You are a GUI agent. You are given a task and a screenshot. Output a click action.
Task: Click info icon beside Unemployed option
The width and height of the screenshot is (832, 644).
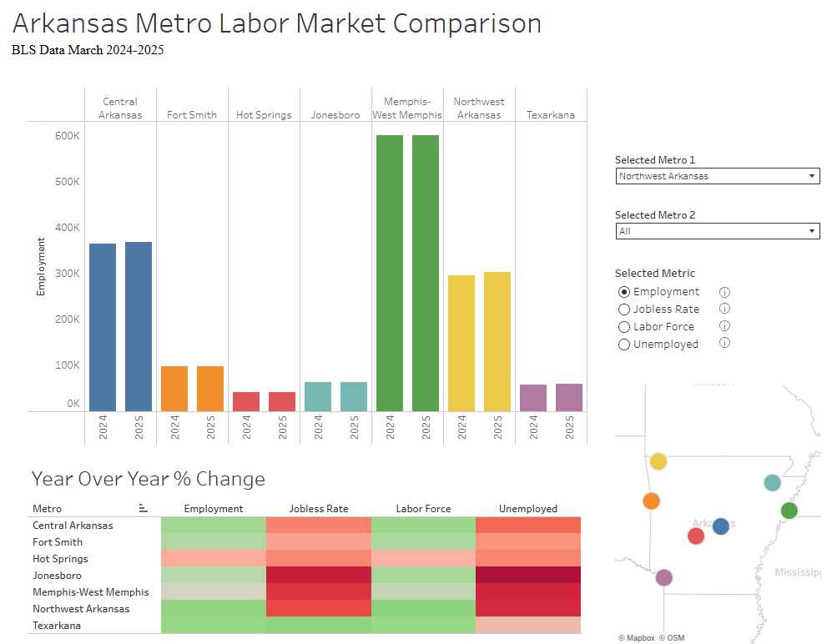(x=724, y=344)
